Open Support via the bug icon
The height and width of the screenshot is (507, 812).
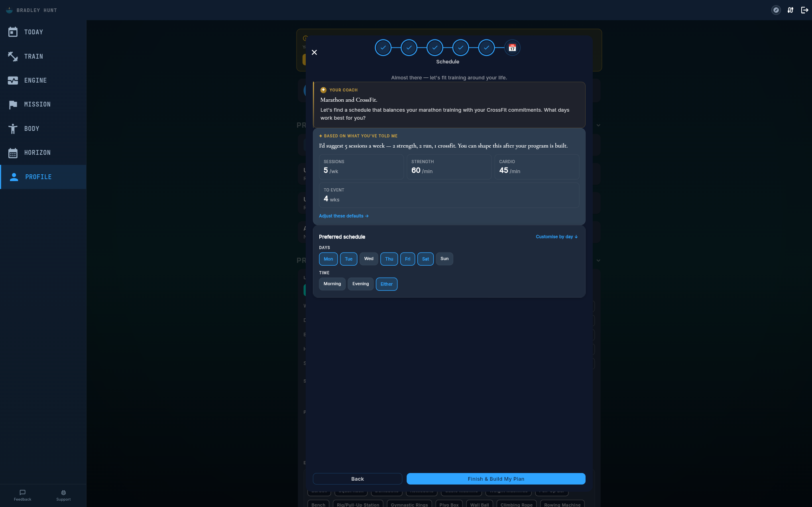click(63, 492)
